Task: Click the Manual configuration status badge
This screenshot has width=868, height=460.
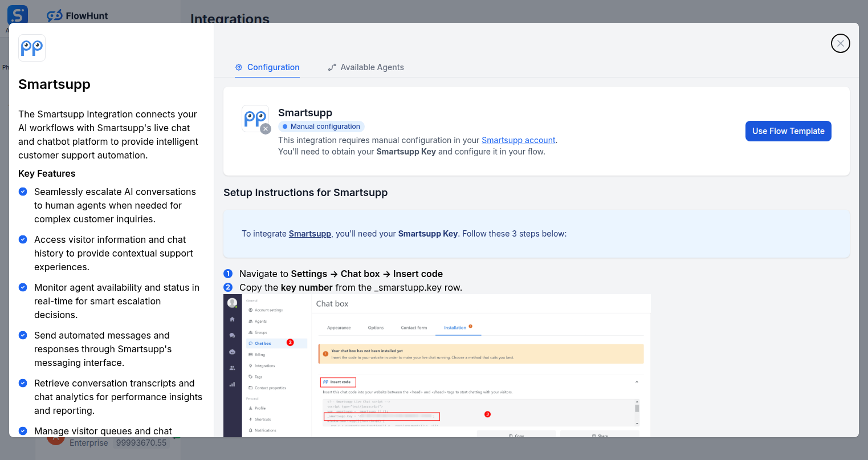Action: click(321, 126)
